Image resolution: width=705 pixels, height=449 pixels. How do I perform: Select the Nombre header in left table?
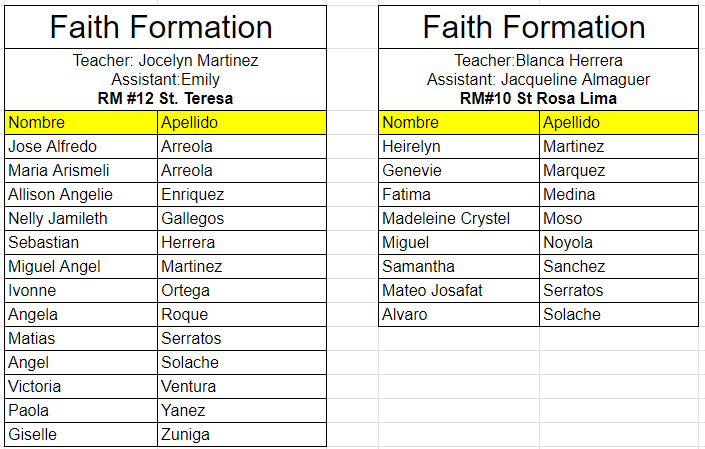click(80, 123)
